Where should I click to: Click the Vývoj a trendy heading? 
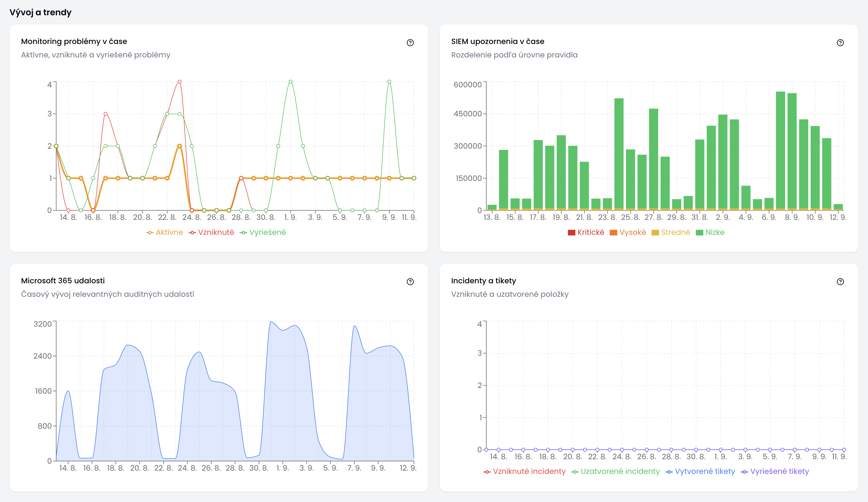tap(40, 12)
